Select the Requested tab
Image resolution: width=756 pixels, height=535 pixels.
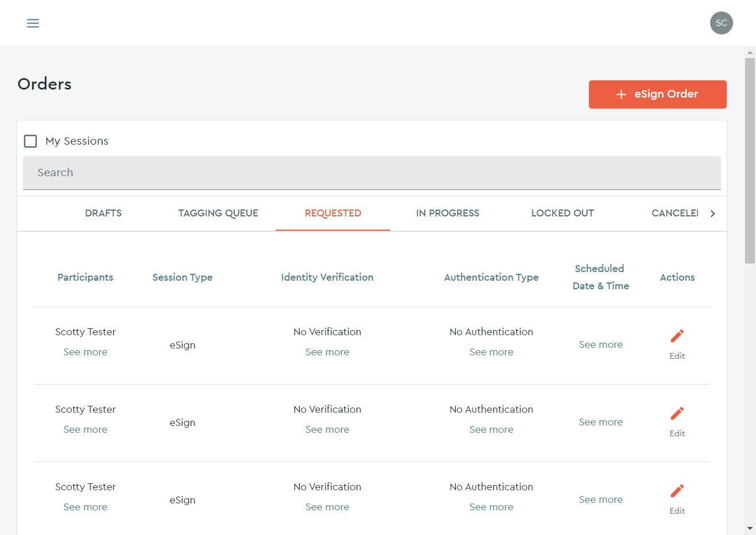coord(333,214)
